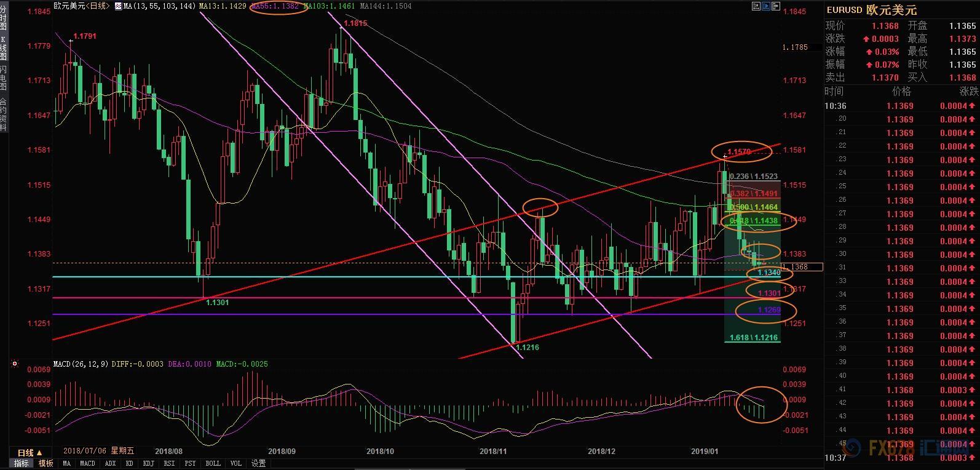Click the 价格 column header
This screenshot has width=980, height=470.
[x=901, y=91]
